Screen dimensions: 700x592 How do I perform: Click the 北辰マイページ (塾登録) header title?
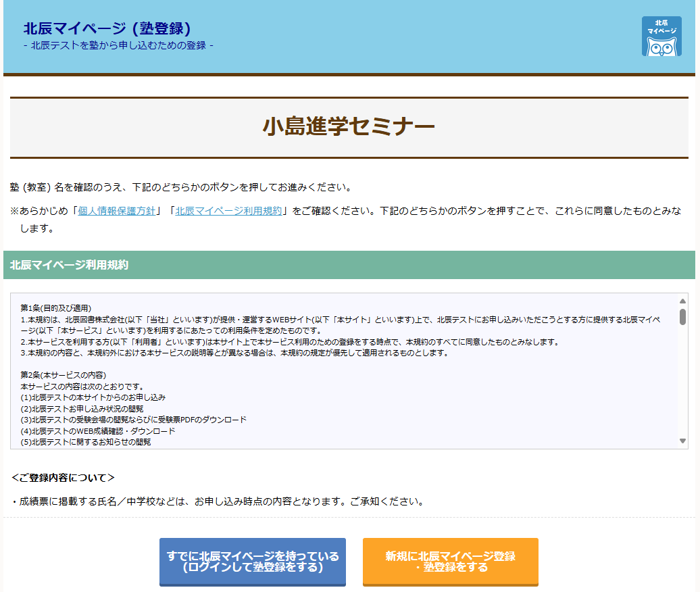coord(107,28)
